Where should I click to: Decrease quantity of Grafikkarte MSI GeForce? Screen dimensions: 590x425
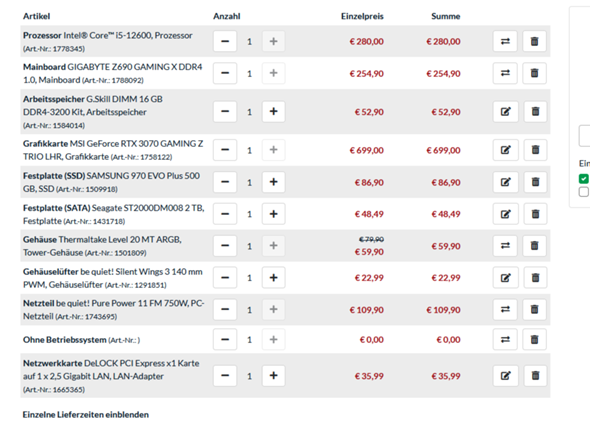pos(225,150)
